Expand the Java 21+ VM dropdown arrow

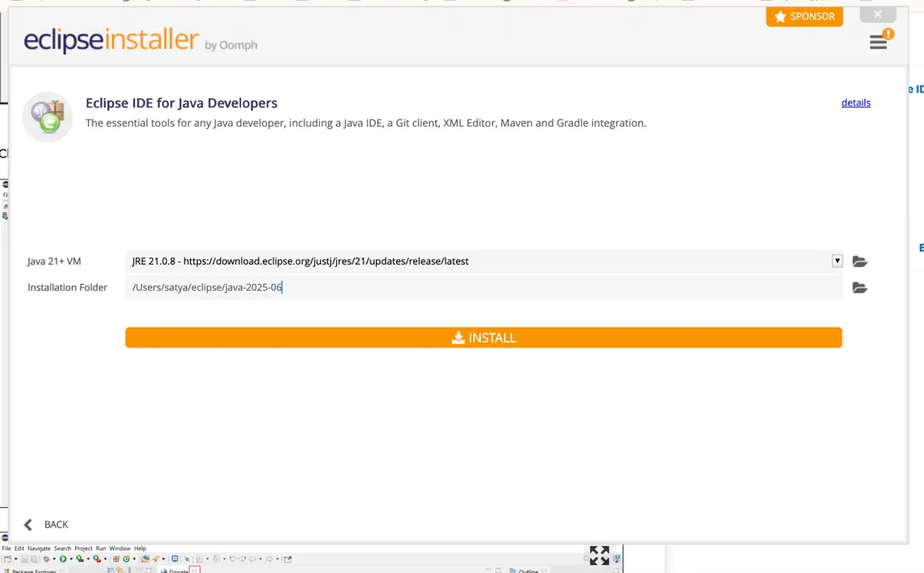[837, 261]
